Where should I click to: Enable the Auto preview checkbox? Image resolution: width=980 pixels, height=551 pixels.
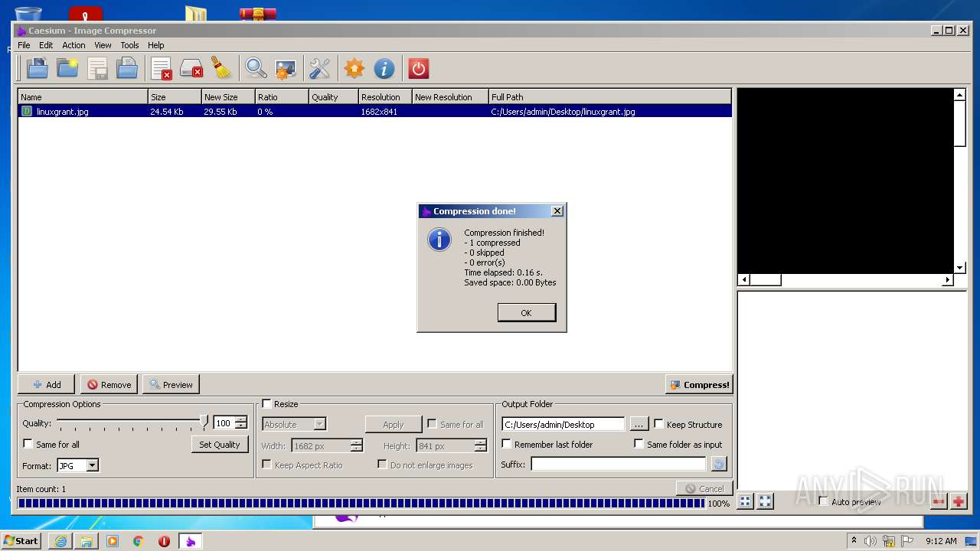point(823,501)
